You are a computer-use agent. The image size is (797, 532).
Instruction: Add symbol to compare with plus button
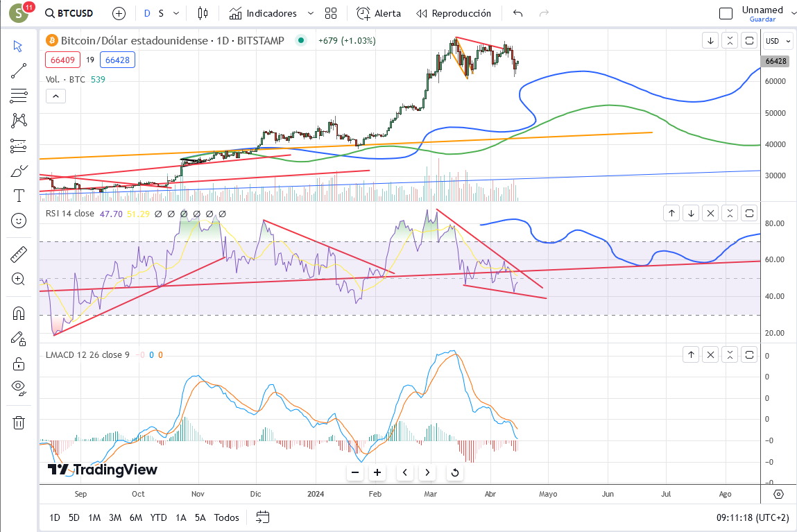pyautogui.click(x=119, y=13)
